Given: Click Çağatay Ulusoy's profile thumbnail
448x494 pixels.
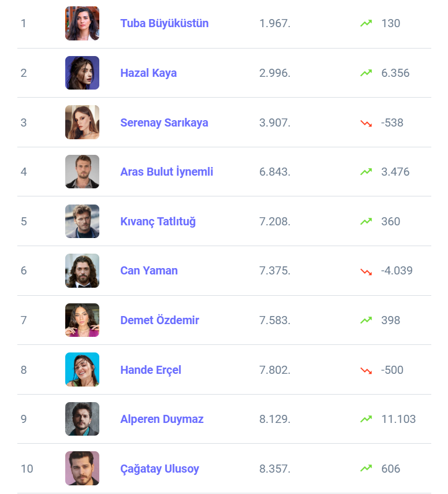Looking at the screenshot, I should (x=82, y=469).
